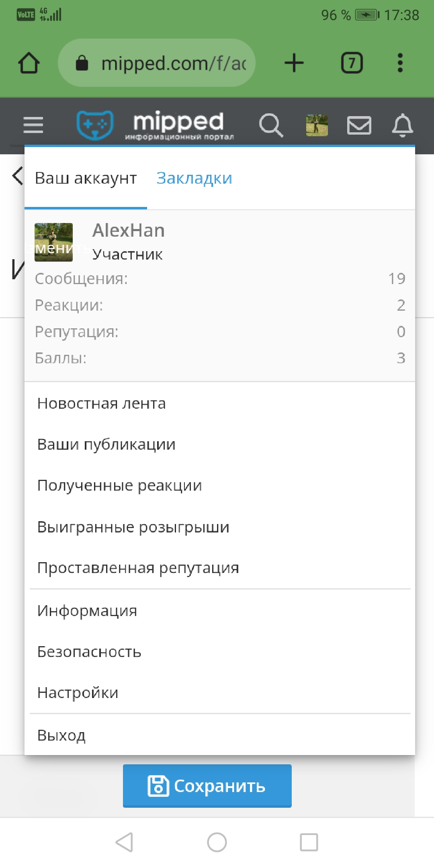Image resolution: width=434 pixels, height=868 pixels.
Task: Open notifications bell icon
Action: tap(402, 125)
